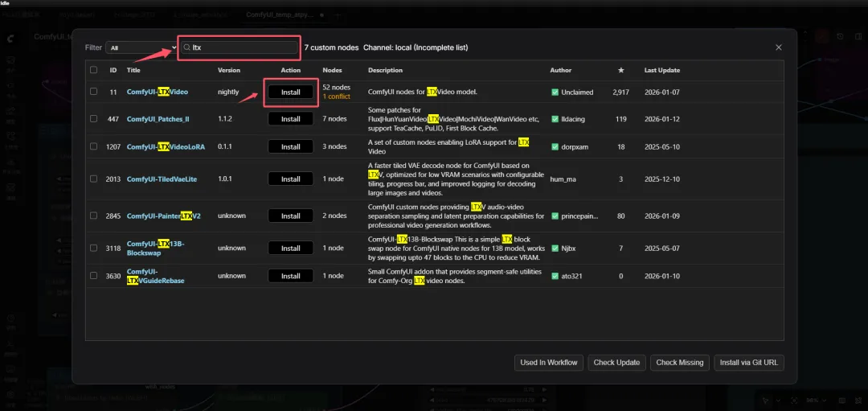Toggle the select-all checkbox in table header

(x=93, y=70)
